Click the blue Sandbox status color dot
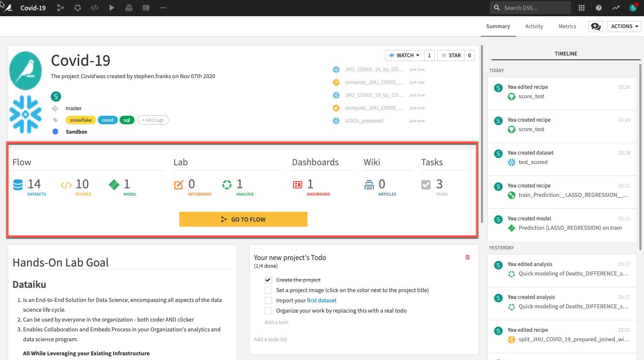The width and height of the screenshot is (644, 360). tap(55, 132)
